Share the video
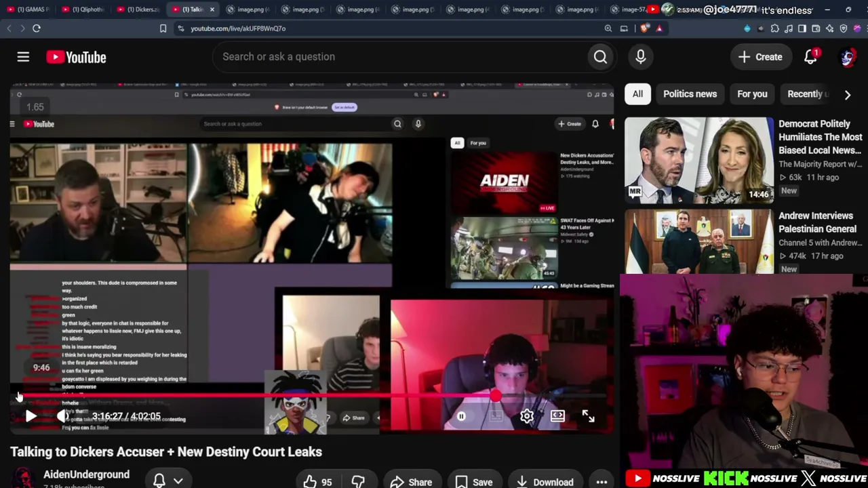The height and width of the screenshot is (488, 868). 412,482
